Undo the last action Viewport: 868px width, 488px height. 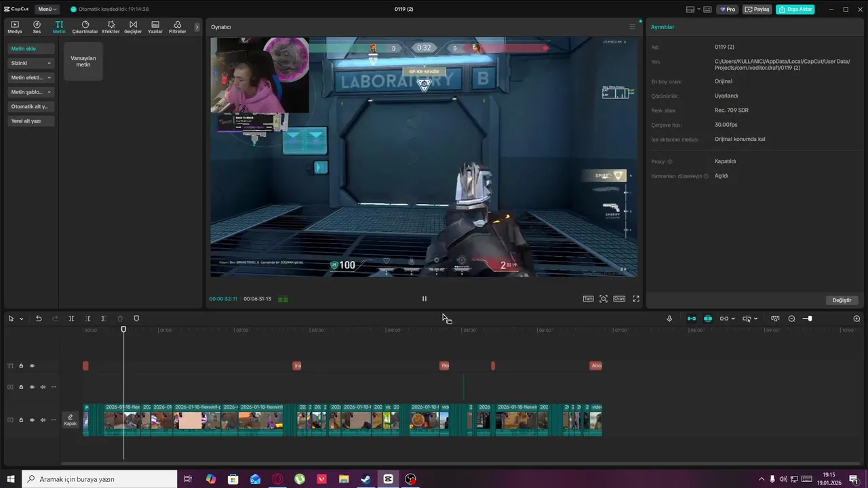coord(39,319)
